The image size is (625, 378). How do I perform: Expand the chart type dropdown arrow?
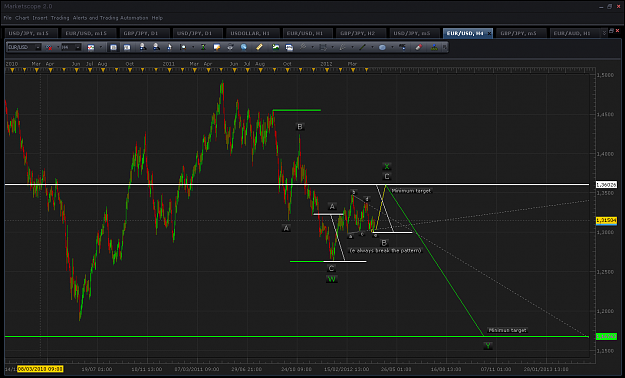[x=100, y=47]
